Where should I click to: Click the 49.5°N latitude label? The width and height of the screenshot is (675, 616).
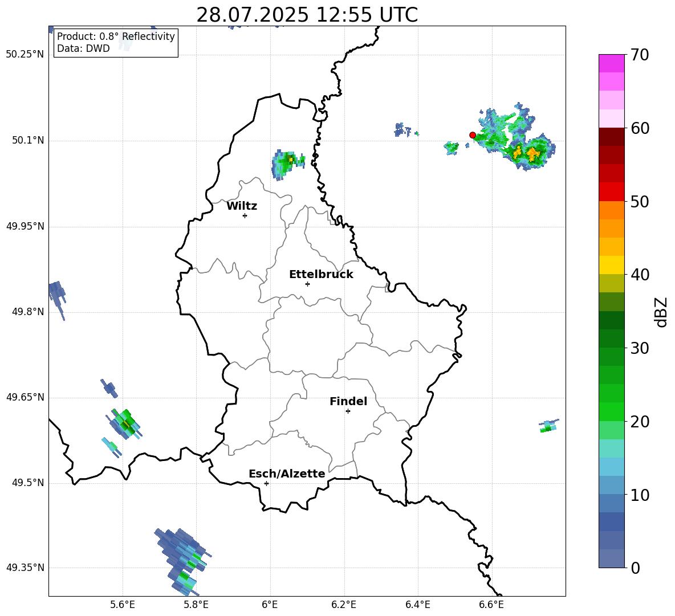click(28, 483)
